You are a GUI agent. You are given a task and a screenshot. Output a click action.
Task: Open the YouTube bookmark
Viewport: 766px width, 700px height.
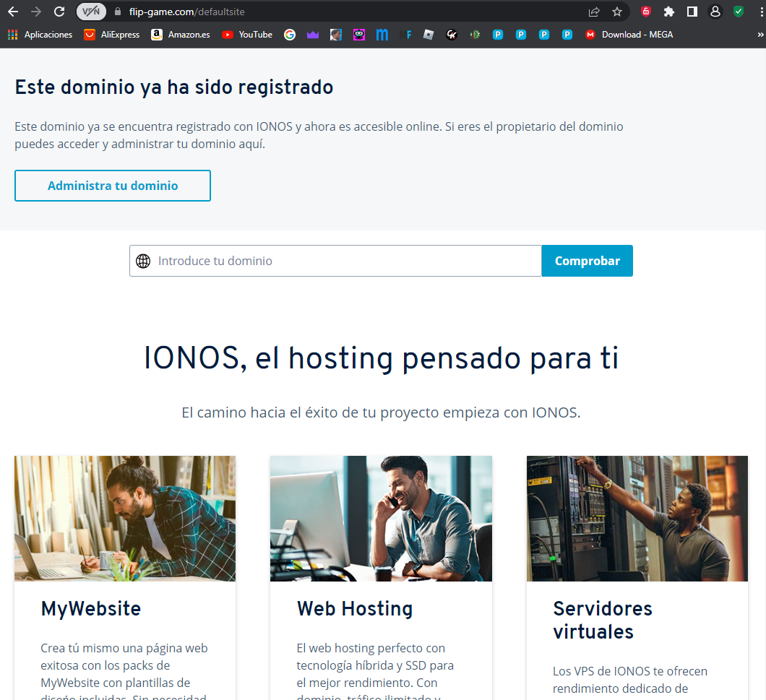coord(247,35)
